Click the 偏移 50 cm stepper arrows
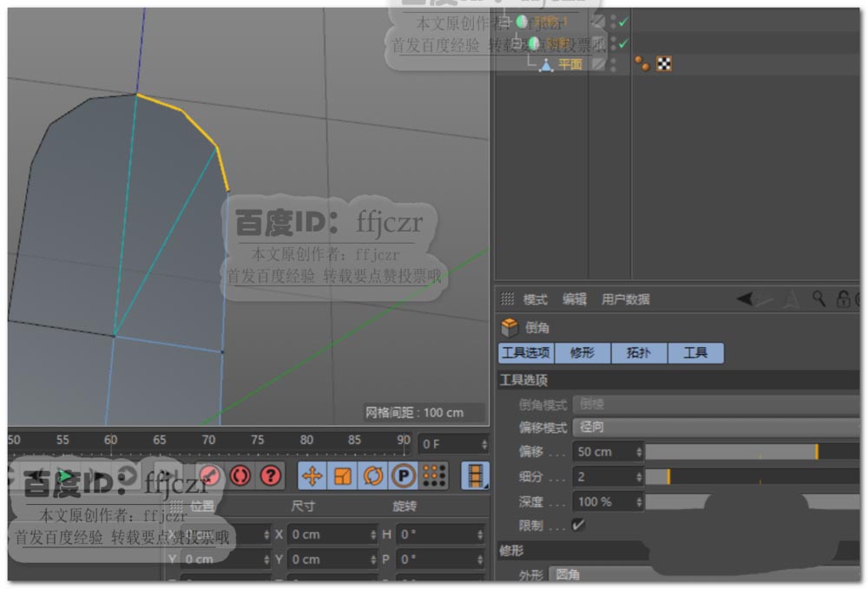 click(x=639, y=452)
